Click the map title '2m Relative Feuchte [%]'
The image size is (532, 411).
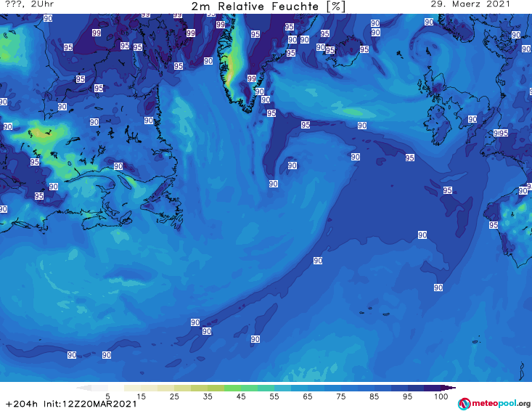tap(268, 7)
